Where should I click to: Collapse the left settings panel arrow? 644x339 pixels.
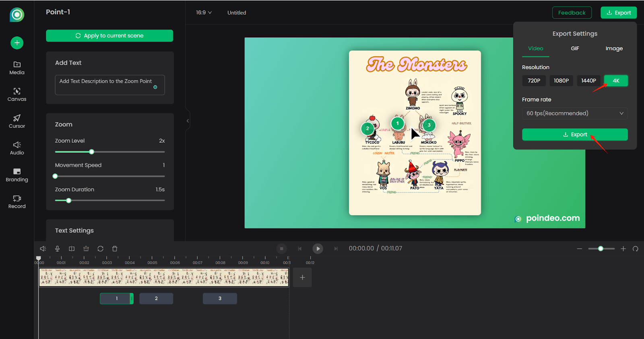click(x=188, y=121)
